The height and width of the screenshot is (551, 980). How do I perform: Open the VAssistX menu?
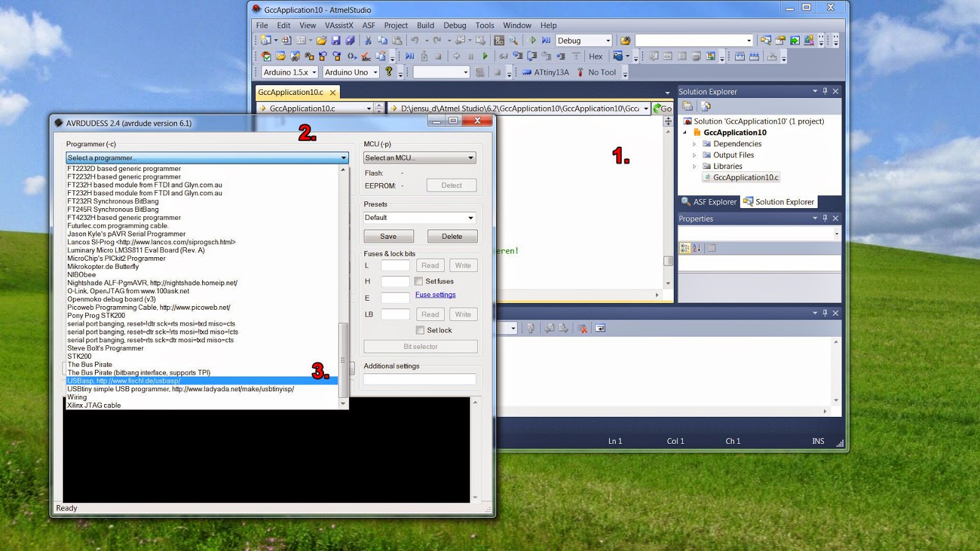339,25
